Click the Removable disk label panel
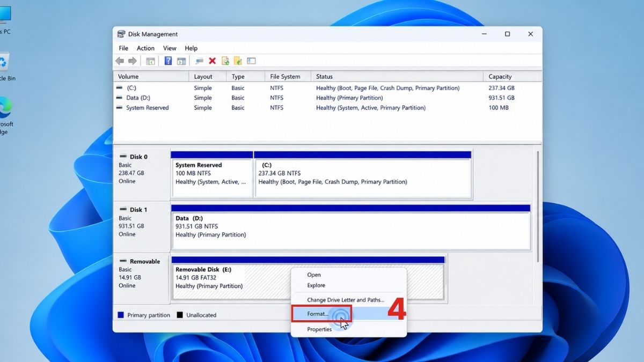The width and height of the screenshot is (644, 362). pyautogui.click(x=142, y=278)
